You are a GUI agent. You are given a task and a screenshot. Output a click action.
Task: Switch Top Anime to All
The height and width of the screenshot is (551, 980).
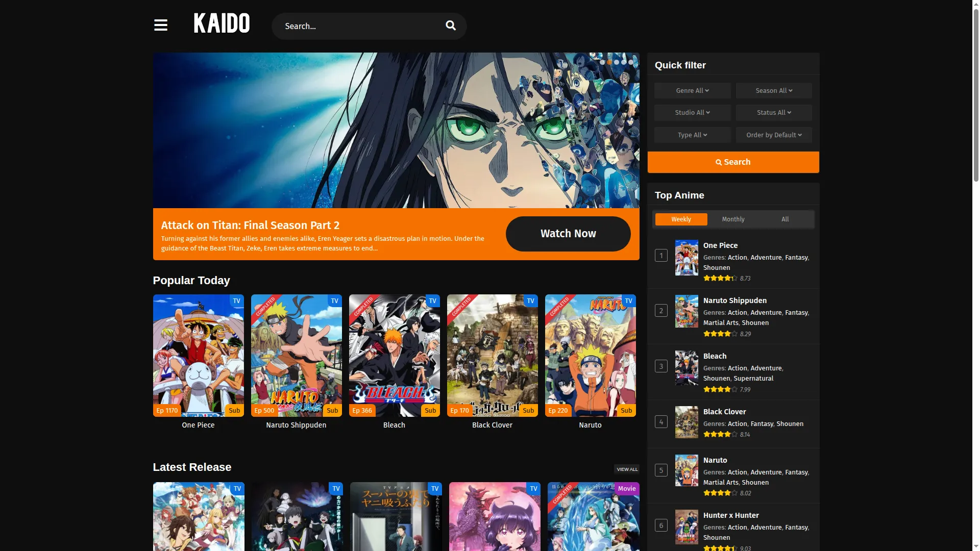[x=785, y=219]
